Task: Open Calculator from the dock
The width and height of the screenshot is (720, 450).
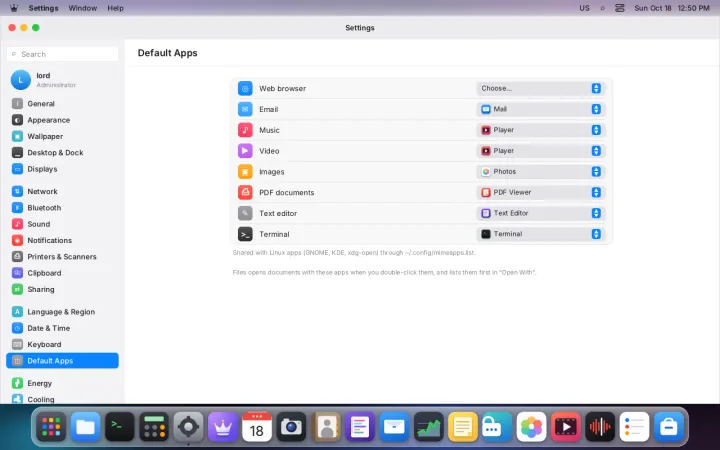Action: 154,427
